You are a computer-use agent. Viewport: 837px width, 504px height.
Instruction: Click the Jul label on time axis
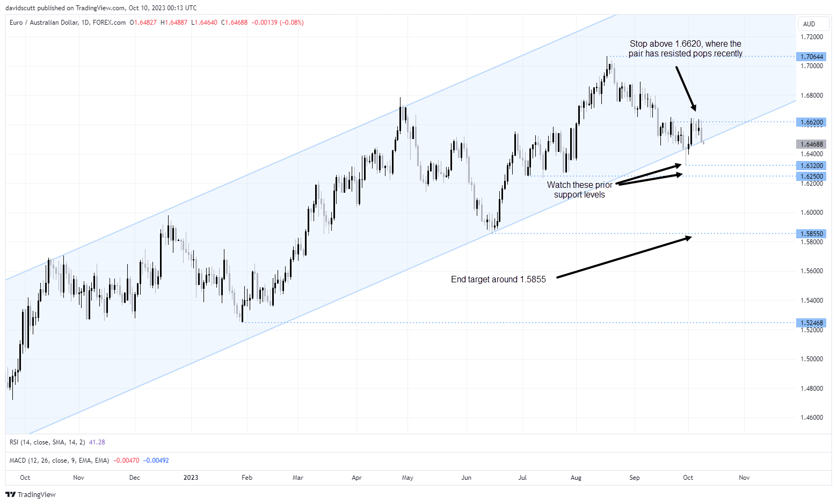[522, 478]
